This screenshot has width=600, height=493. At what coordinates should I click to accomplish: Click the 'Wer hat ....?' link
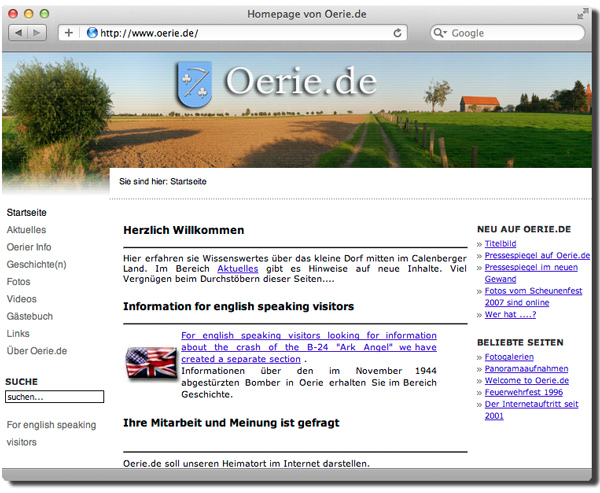510,315
